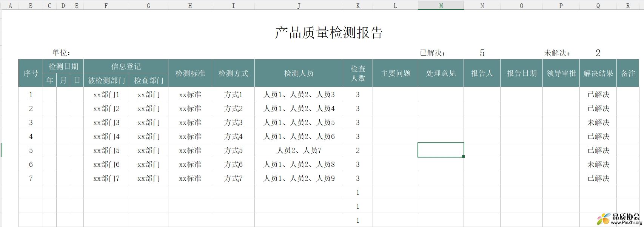Screen dimensions: 644x227
Task: Select the solved count value 5
Action: click(x=482, y=53)
